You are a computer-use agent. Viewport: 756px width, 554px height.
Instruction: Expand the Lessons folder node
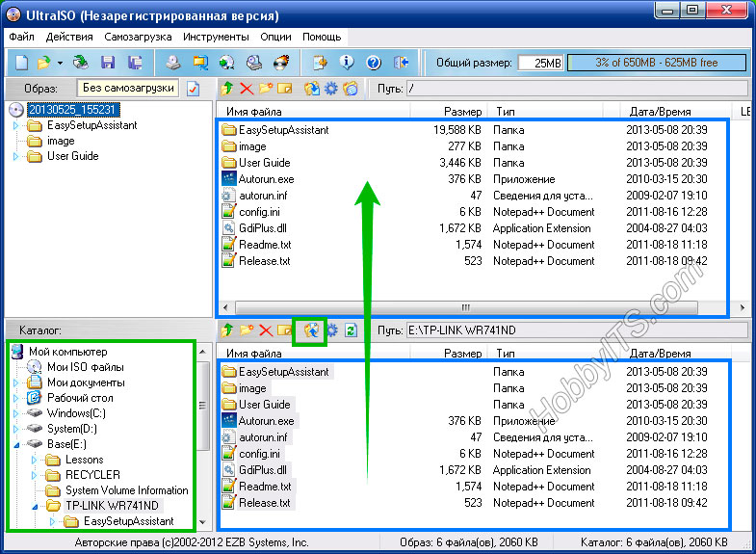[34, 460]
